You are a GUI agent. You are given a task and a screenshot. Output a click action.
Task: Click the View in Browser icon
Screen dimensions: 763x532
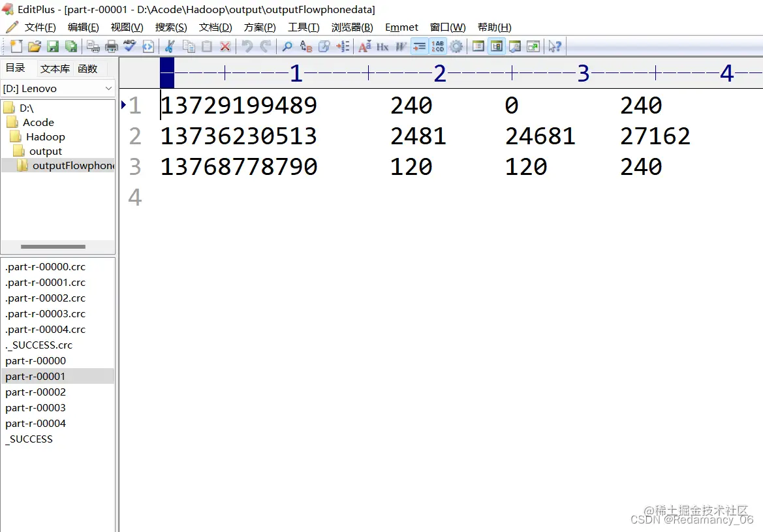click(x=148, y=47)
